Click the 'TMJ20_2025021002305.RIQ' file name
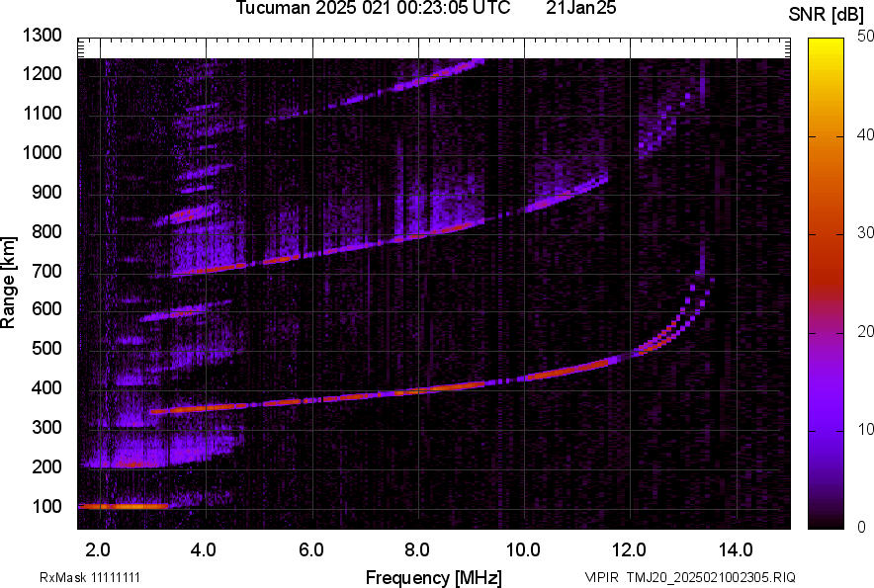This screenshot has height=588, width=874. pyautogui.click(x=711, y=577)
